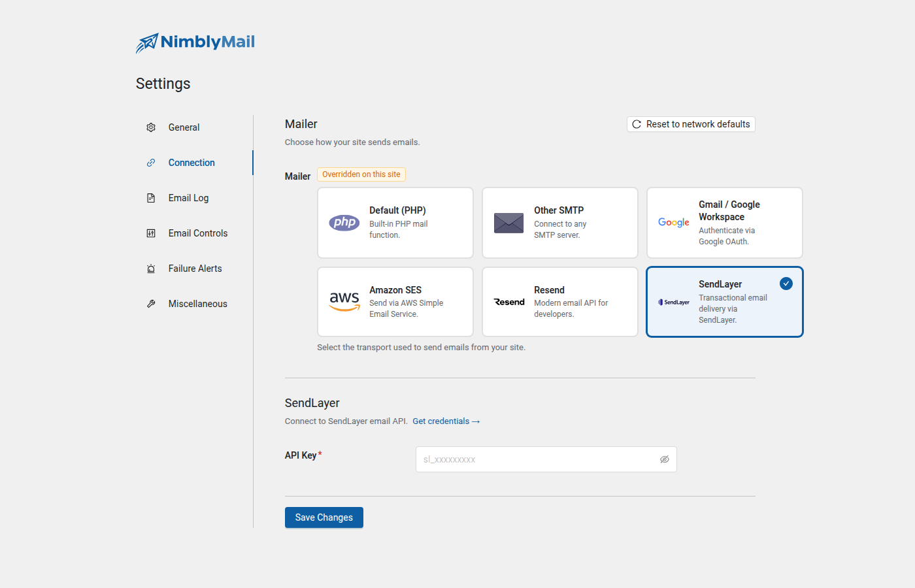The image size is (915, 588).
Task: Click 'Choose how your site sends emails.' text
Action: [352, 142]
